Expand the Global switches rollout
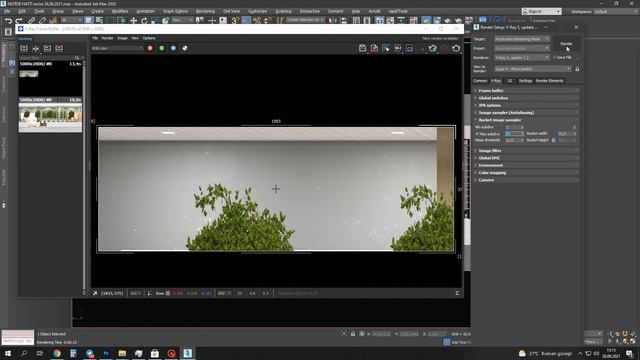640x360 pixels. click(x=526, y=98)
